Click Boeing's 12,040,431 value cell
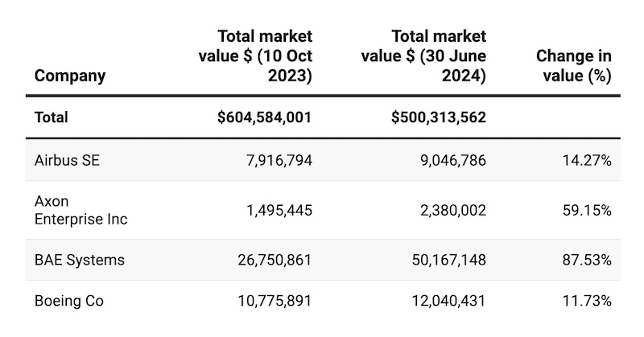644x337 pixels. click(446, 302)
